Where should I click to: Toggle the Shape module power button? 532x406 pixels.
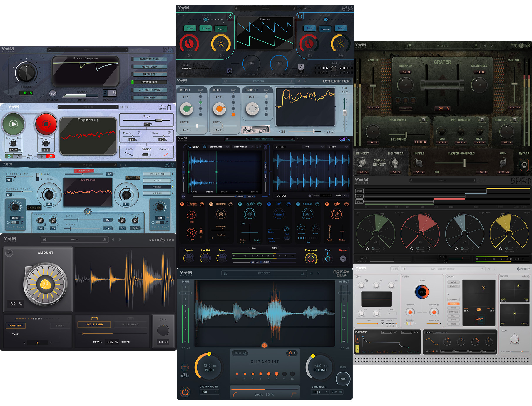[182, 204]
